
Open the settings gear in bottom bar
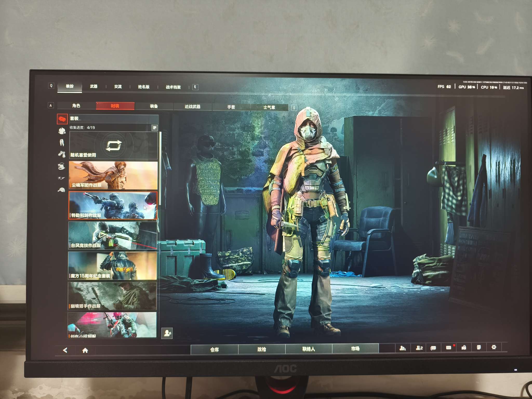click(494, 347)
